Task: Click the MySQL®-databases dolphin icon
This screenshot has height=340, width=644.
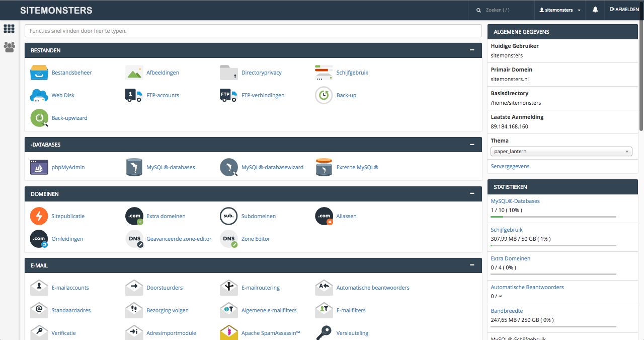Action: point(134,167)
